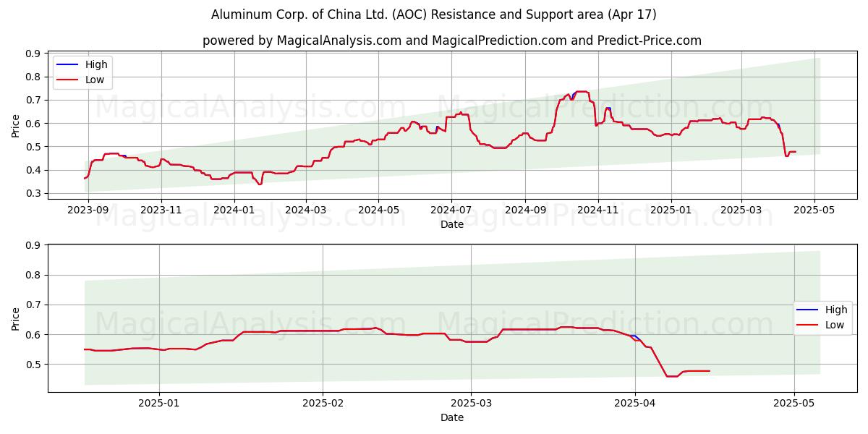Click 'Low' in the bottom chart legend
The width and height of the screenshot is (868, 434).
(x=835, y=325)
